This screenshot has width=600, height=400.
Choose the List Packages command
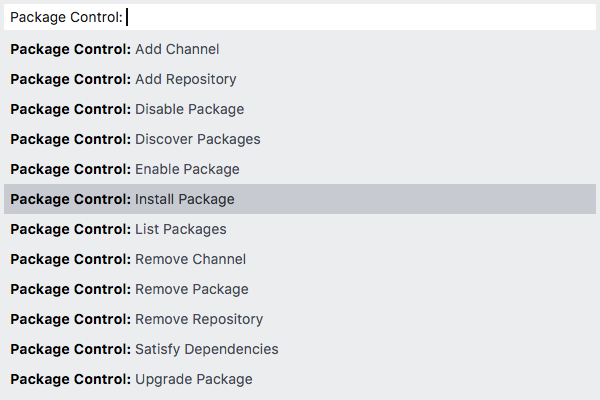tap(300, 229)
